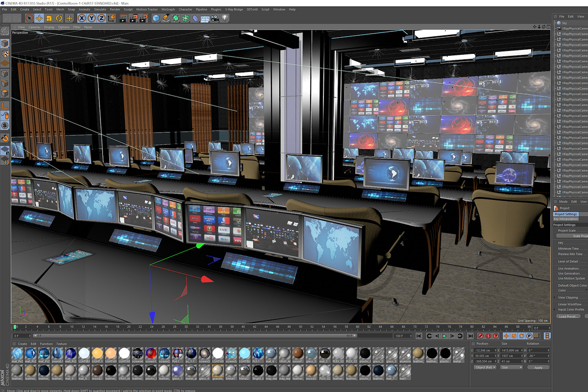Click the Apply button in Coordinates

[x=539, y=367]
